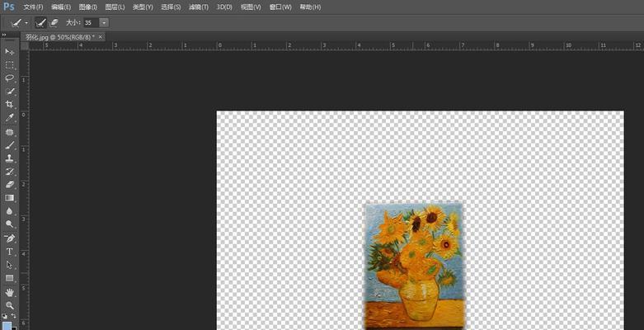
Task: Select the Hand tool
Action: click(9, 293)
